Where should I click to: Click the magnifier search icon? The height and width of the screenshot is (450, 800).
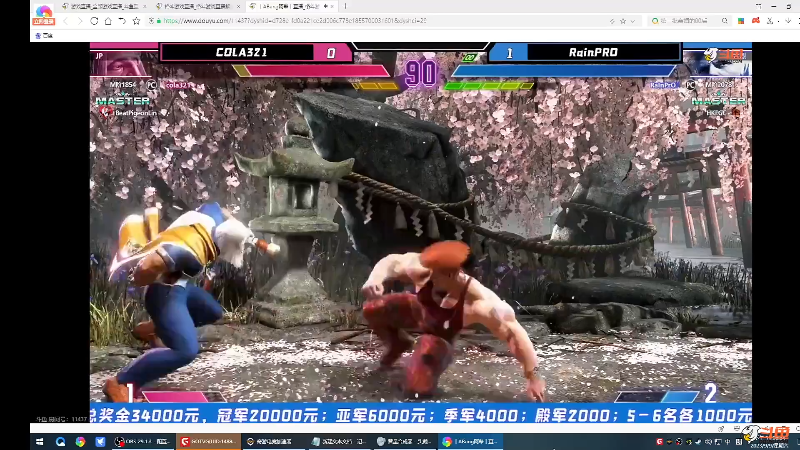(x=724, y=21)
